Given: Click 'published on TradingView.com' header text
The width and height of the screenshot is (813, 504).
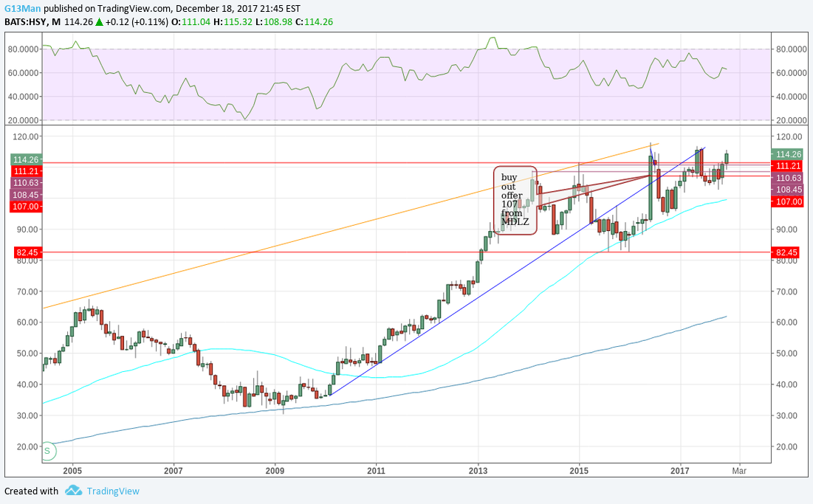Looking at the screenshot, I should click(107, 8).
